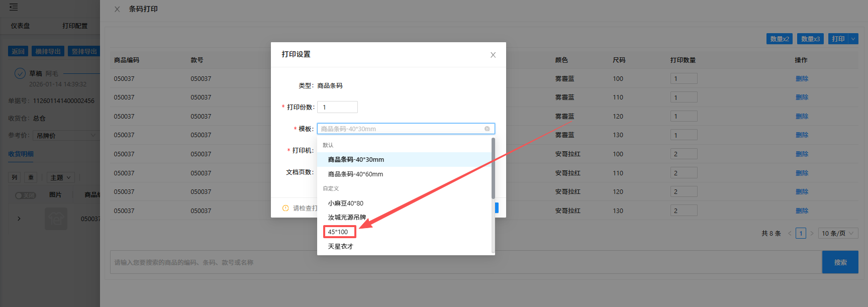Close the 打印设置 dialog with X

tap(493, 55)
